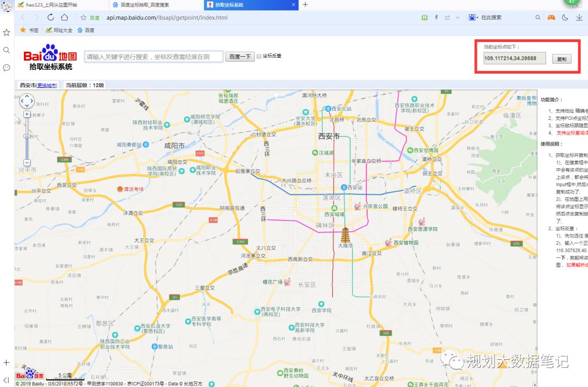The width and height of the screenshot is (588, 387).
Task: Click the 渭滨考场 marker on map
Action: click(120, 189)
